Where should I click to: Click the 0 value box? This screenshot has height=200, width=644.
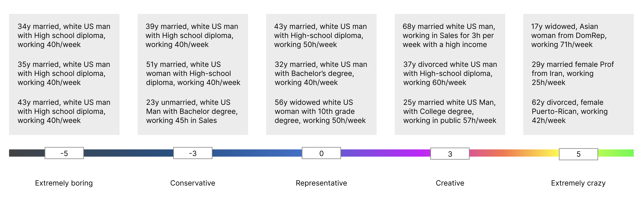click(321, 153)
